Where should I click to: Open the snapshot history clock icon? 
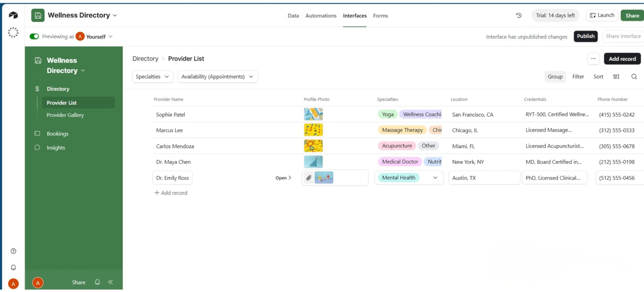(x=519, y=15)
